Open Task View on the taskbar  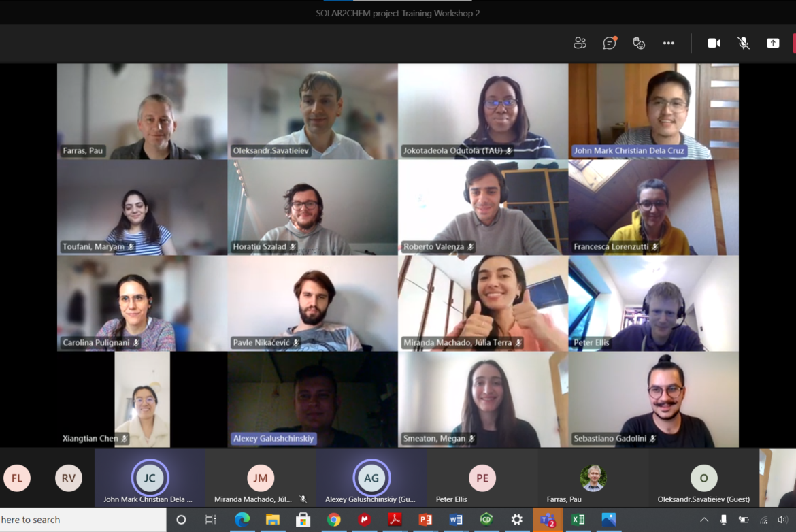(x=210, y=520)
